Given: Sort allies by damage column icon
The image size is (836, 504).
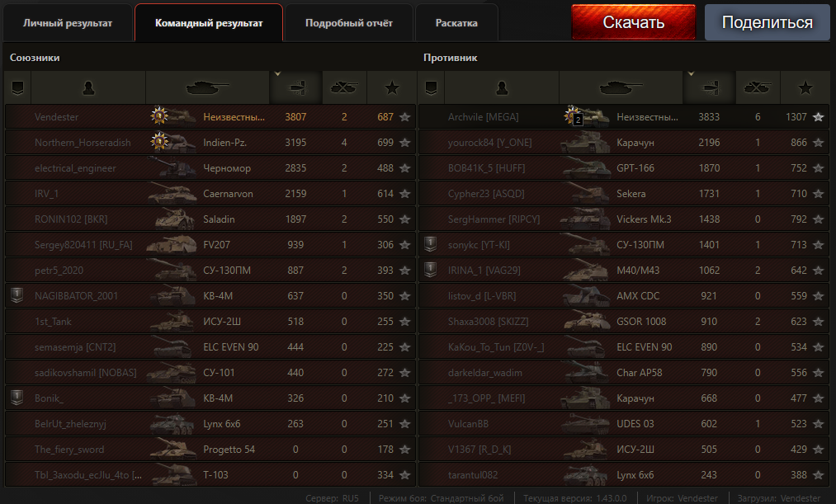Looking at the screenshot, I should coord(296,88).
